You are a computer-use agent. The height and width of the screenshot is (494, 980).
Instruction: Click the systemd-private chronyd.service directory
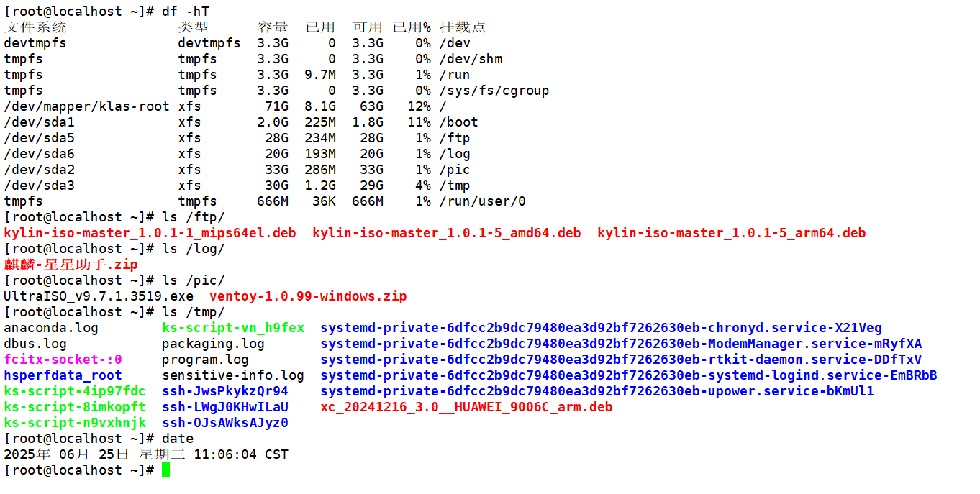pyautogui.click(x=601, y=328)
